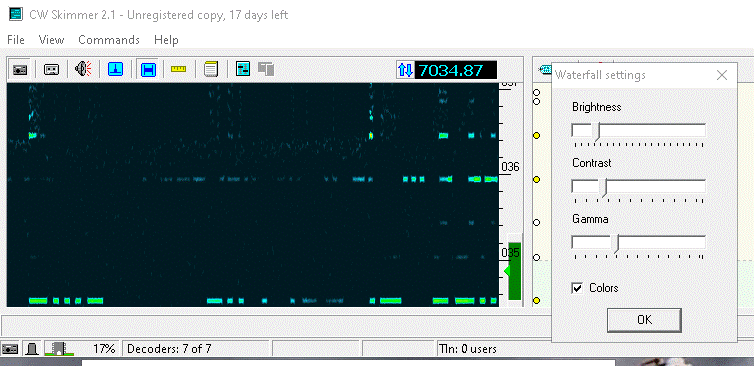Click the tombstone-shaped status bar icon
Screen dimensions: 754x366
32,349
